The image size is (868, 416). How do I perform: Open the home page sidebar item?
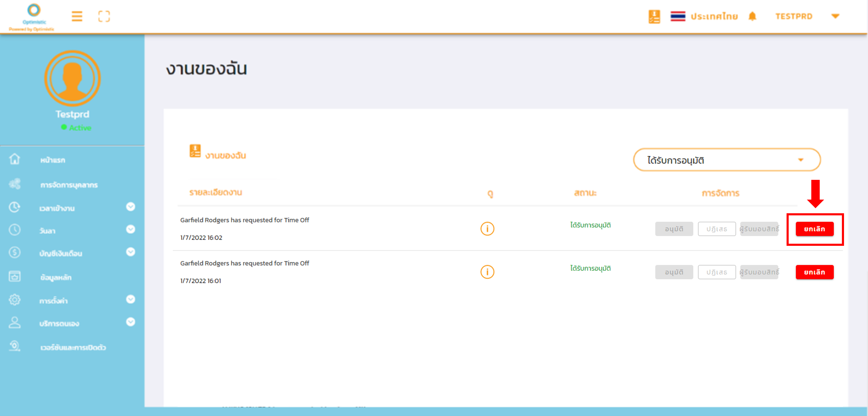click(x=53, y=160)
